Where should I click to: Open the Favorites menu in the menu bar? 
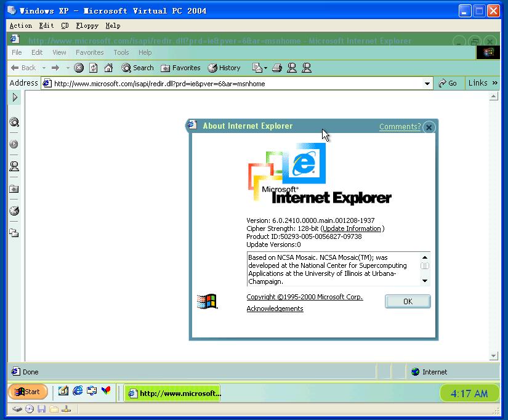tap(90, 52)
